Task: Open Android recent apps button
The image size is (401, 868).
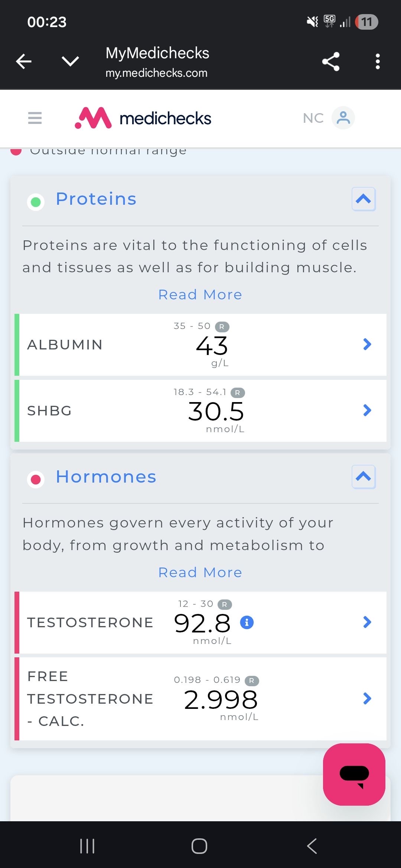Action: click(x=88, y=846)
